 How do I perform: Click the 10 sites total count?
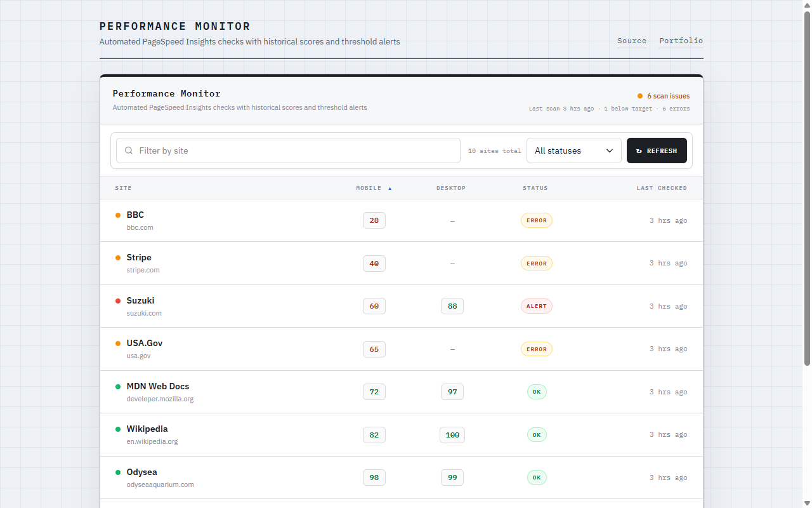(495, 151)
